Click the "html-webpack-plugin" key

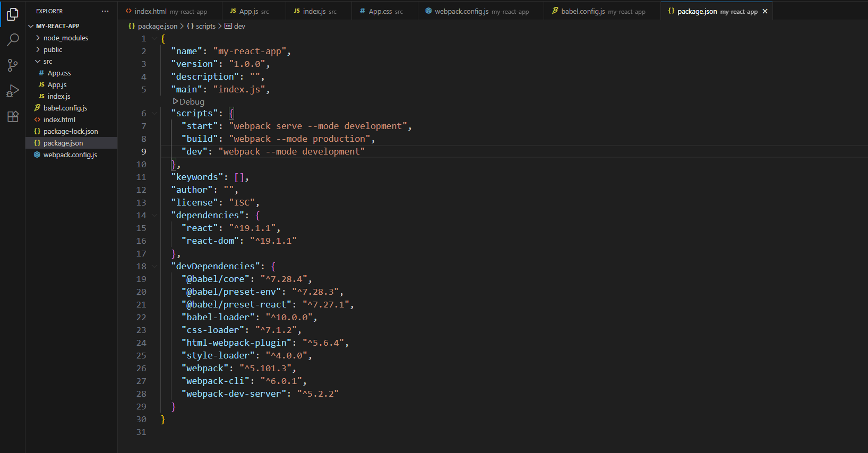click(x=237, y=343)
